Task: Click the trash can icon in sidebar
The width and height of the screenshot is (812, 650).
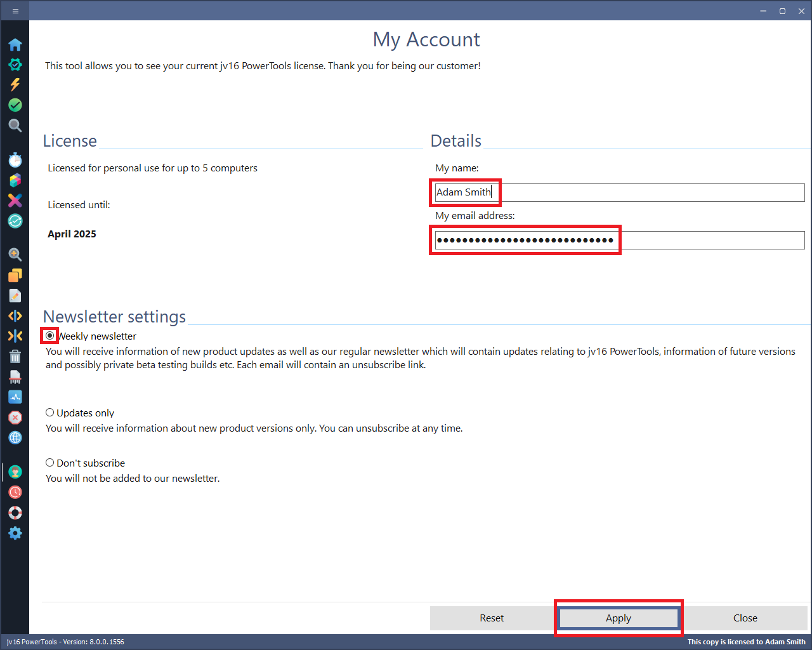Action: pyautogui.click(x=15, y=356)
